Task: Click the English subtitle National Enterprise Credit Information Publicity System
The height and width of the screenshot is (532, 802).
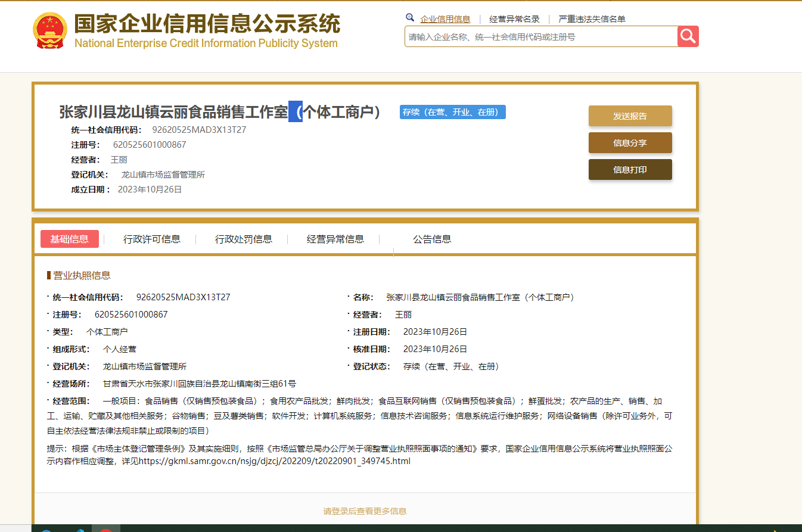Action: pyautogui.click(x=206, y=43)
